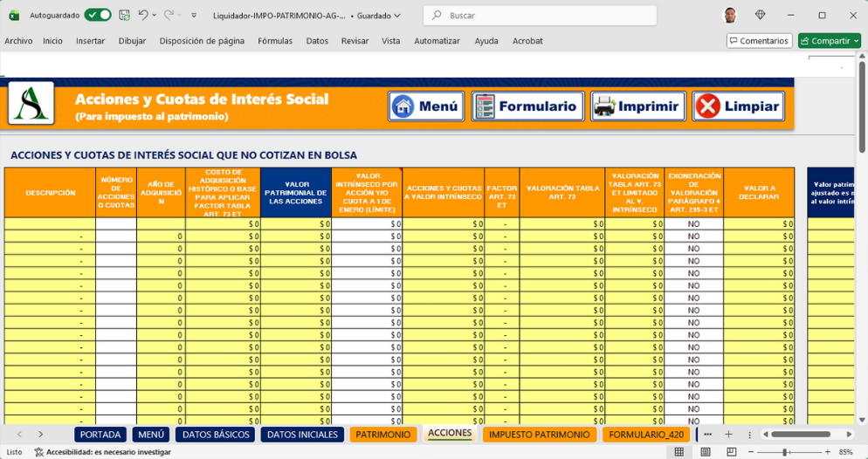868x459 pixels.
Task: Click the Save icon in quick access toolbar
Action: (125, 16)
